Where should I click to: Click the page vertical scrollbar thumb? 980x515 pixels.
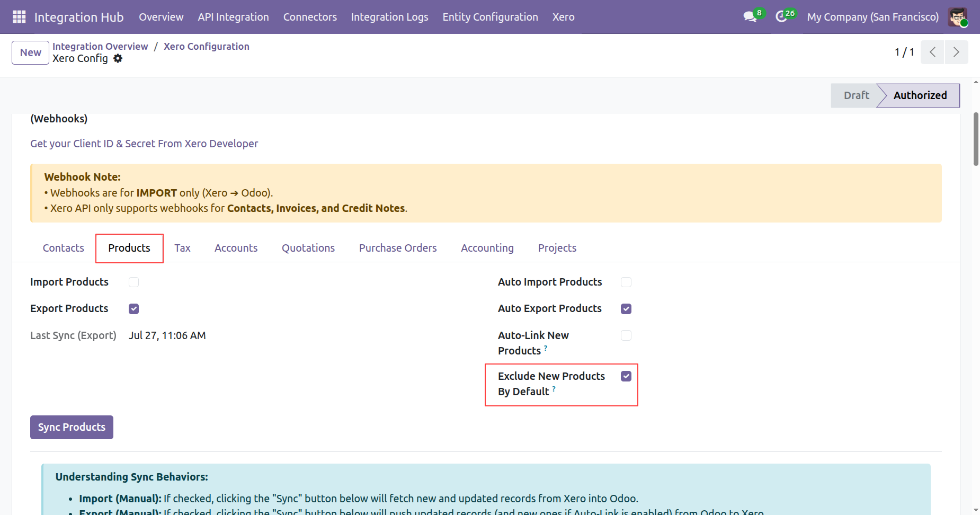976,139
